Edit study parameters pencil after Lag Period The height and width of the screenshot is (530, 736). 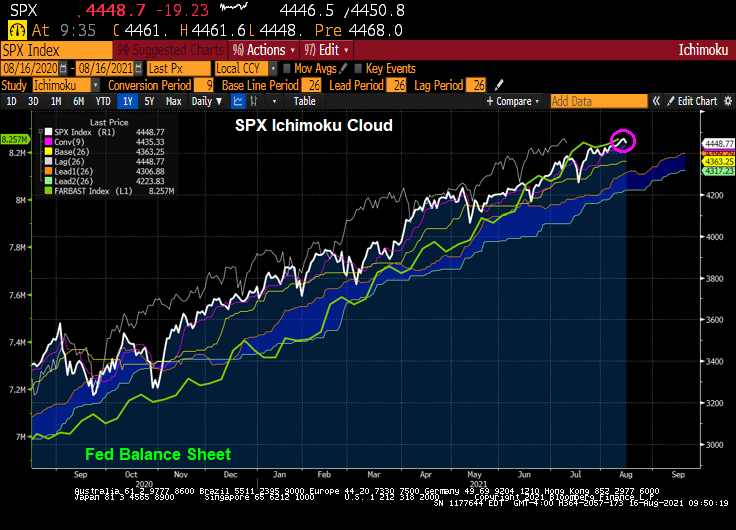(499, 85)
